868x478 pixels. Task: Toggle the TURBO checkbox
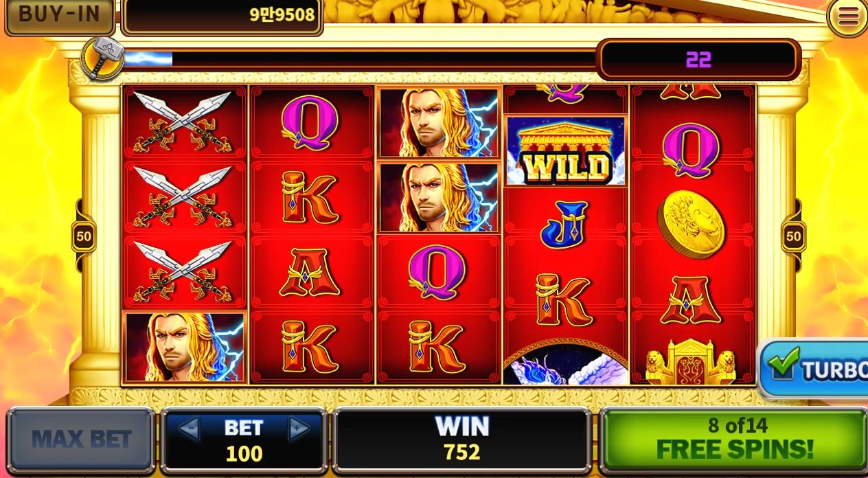tap(784, 365)
